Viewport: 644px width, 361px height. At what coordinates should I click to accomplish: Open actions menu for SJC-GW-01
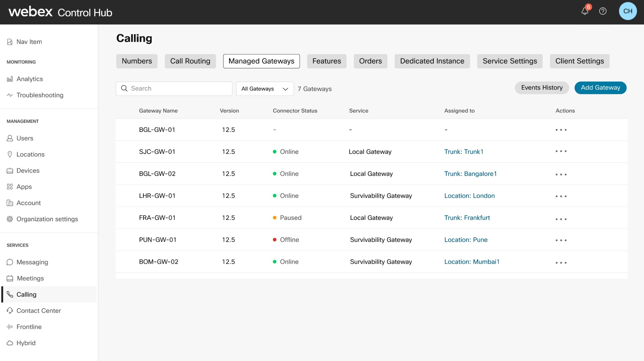coord(561,151)
